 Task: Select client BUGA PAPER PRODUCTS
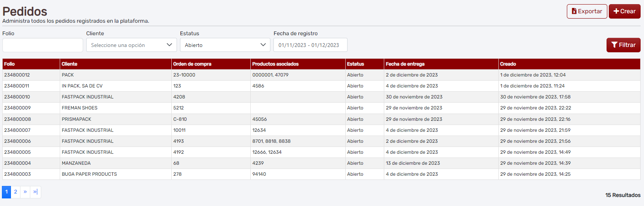point(89,174)
